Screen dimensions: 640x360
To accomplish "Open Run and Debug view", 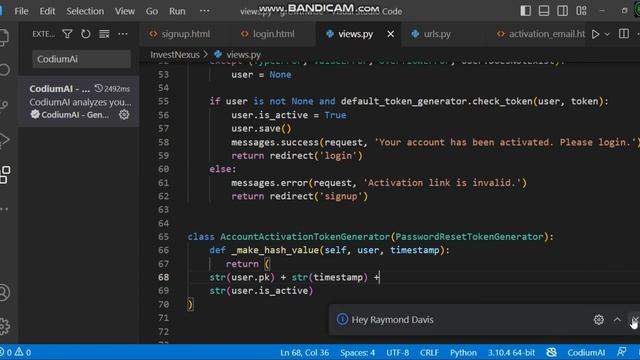I will 4,140.
